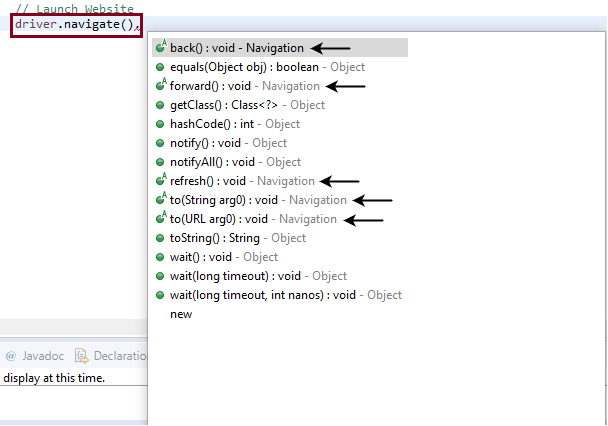608x426 pixels.
Task: Click method icon beside to(URL arg0)
Action: click(161, 217)
